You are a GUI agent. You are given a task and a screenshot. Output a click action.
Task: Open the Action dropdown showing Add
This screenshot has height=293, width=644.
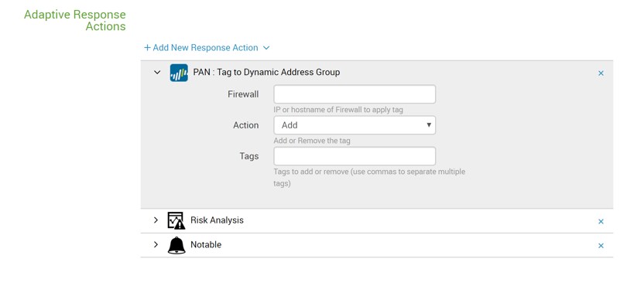tap(355, 125)
